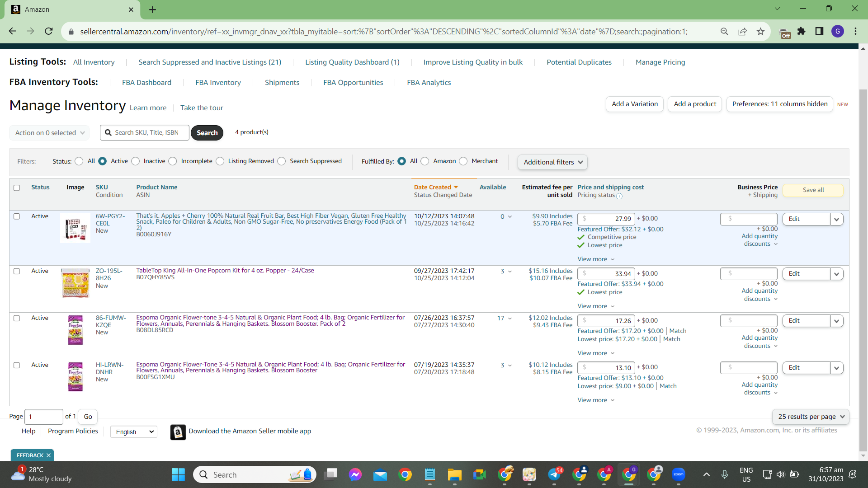Click price field showing 27.99
868x488 pixels.
606,219
